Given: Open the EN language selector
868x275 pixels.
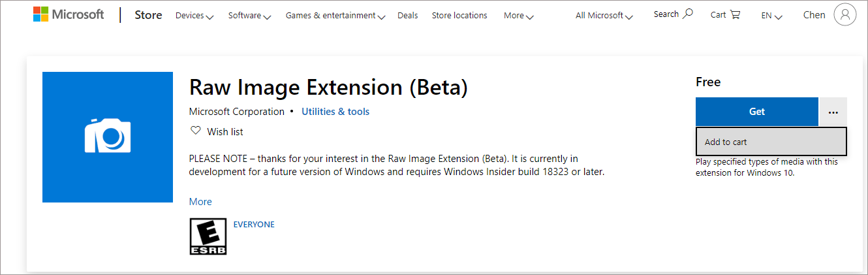Looking at the screenshot, I should tap(772, 16).
